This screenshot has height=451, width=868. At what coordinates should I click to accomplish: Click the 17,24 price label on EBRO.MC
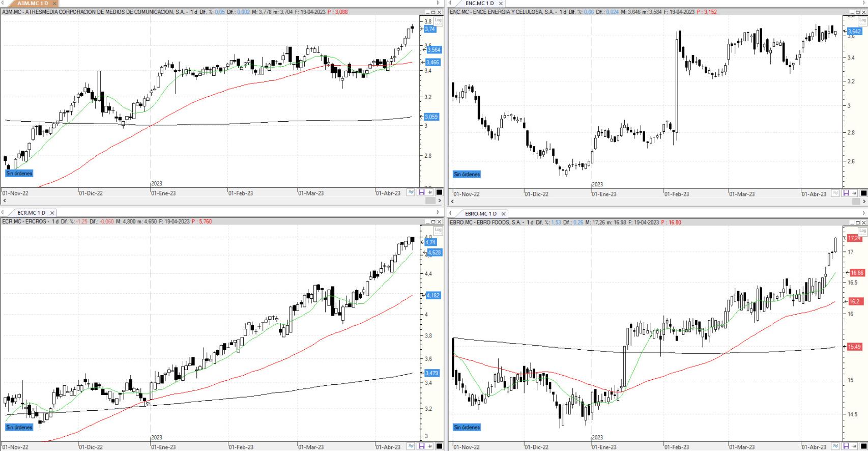(855, 238)
